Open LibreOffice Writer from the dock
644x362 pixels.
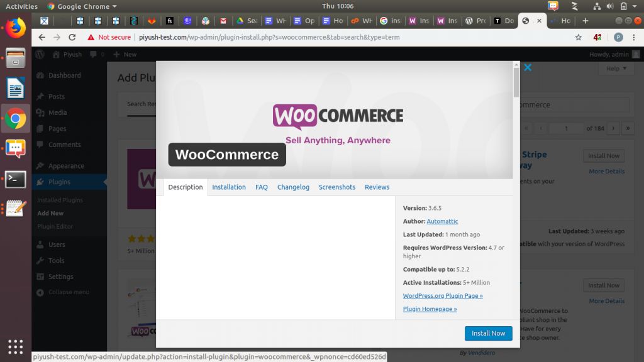pos(16,88)
